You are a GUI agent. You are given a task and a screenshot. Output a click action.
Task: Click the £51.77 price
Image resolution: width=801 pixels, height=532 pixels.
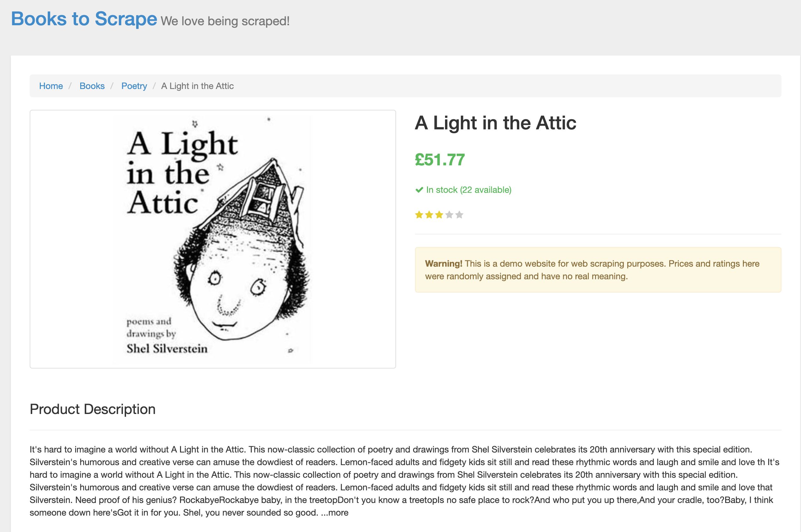point(440,159)
